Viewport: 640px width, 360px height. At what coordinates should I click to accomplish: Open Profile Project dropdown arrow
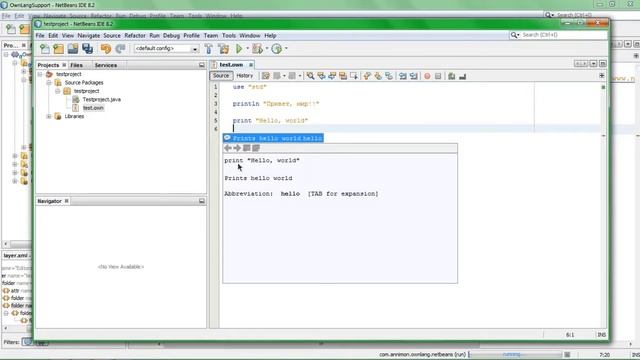pyautogui.click(x=286, y=49)
